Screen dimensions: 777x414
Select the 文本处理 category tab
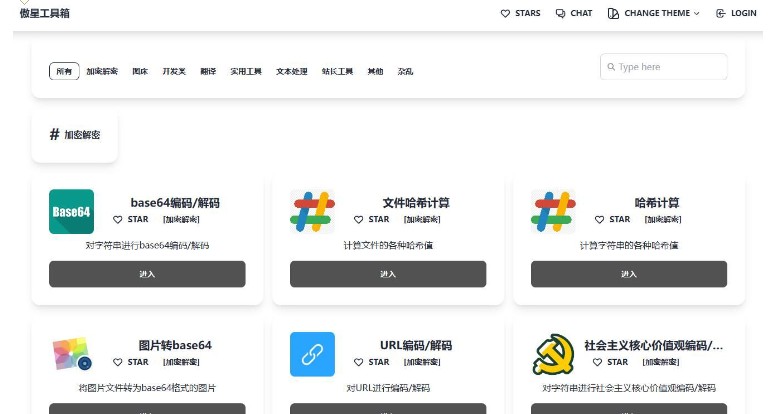click(291, 71)
